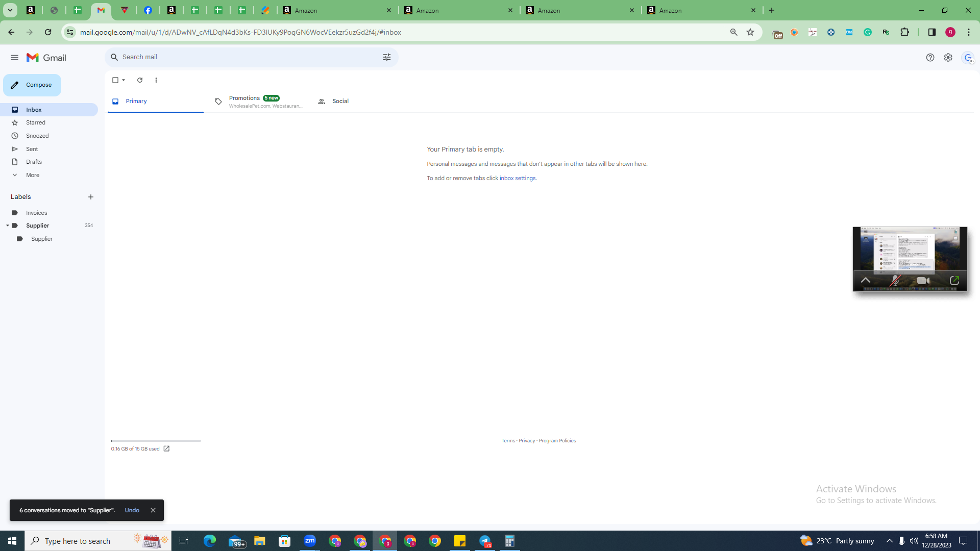Refresh the inbox
The image size is (980, 551).
pyautogui.click(x=140, y=80)
